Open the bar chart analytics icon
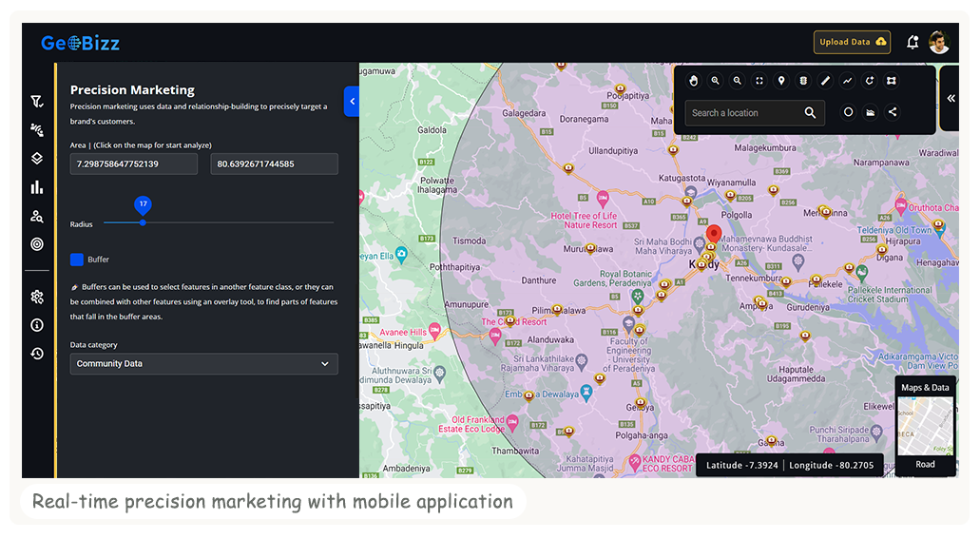This screenshot has height=539, width=980. pyautogui.click(x=37, y=187)
